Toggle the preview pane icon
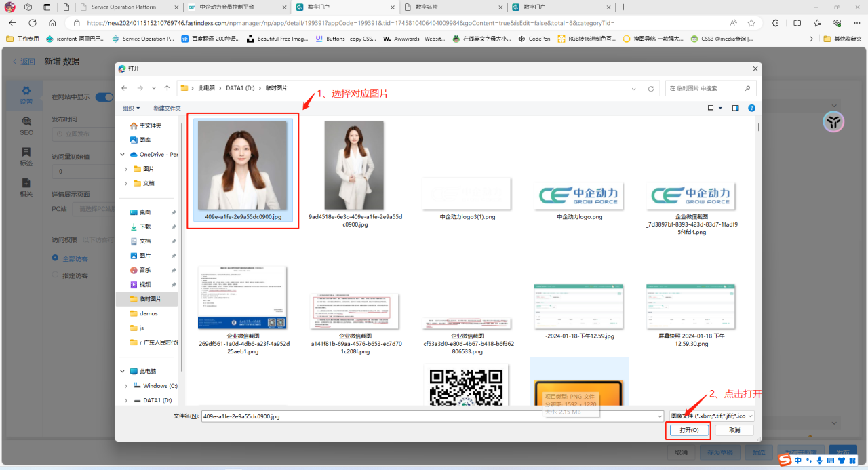868x470 pixels. [x=736, y=108]
